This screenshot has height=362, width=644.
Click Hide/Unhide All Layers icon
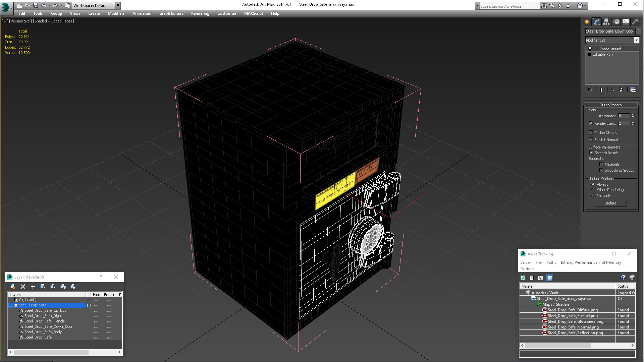(x=63, y=287)
